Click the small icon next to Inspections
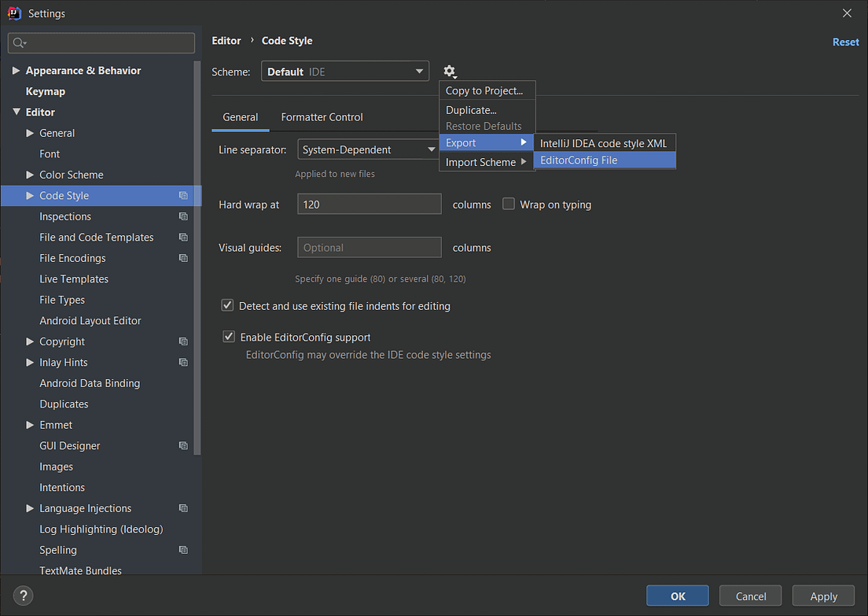The width and height of the screenshot is (868, 616). (x=183, y=216)
